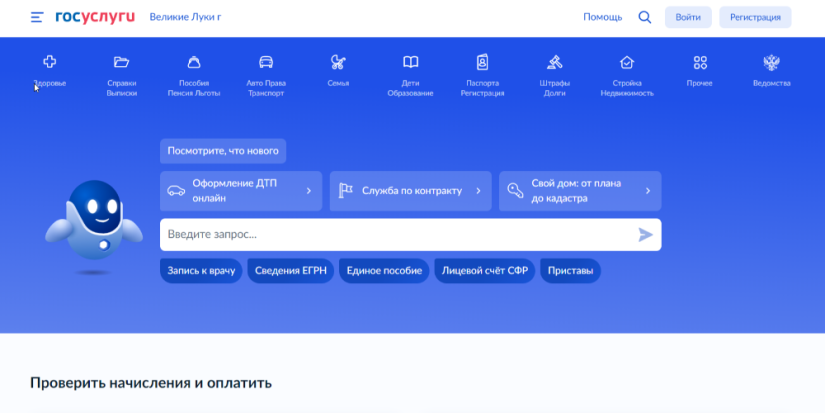Click the car icon on ДТП card

[176, 190]
